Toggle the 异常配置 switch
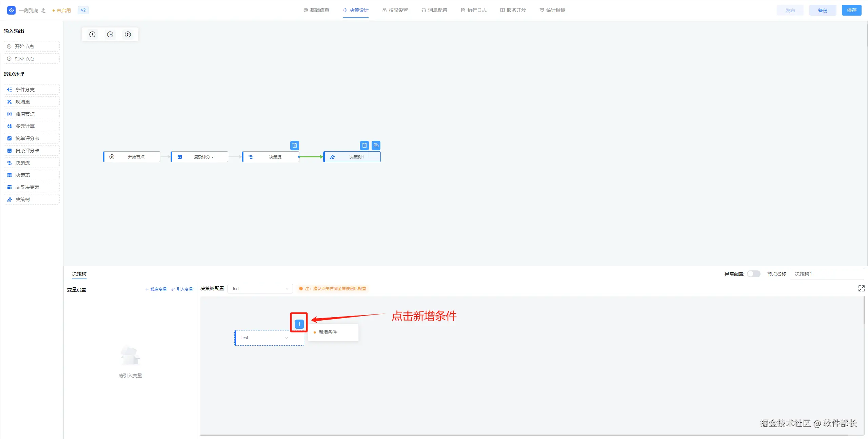This screenshot has width=868, height=439. [x=753, y=274]
